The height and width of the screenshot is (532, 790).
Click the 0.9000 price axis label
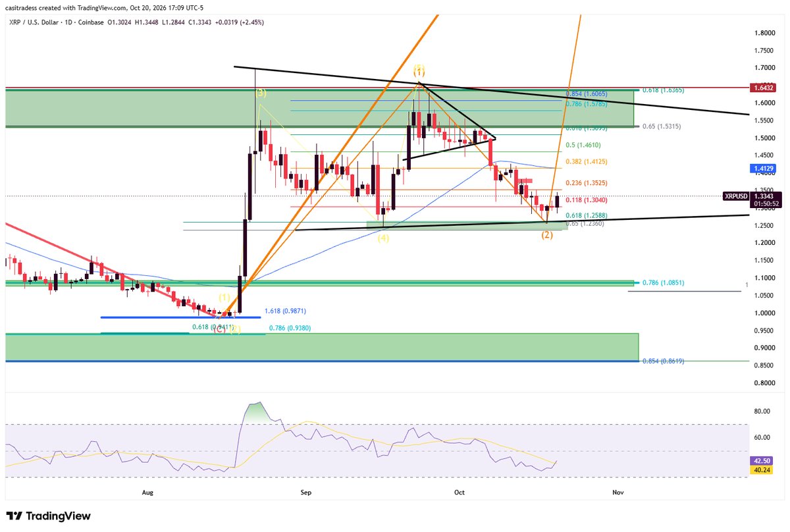[x=765, y=348]
